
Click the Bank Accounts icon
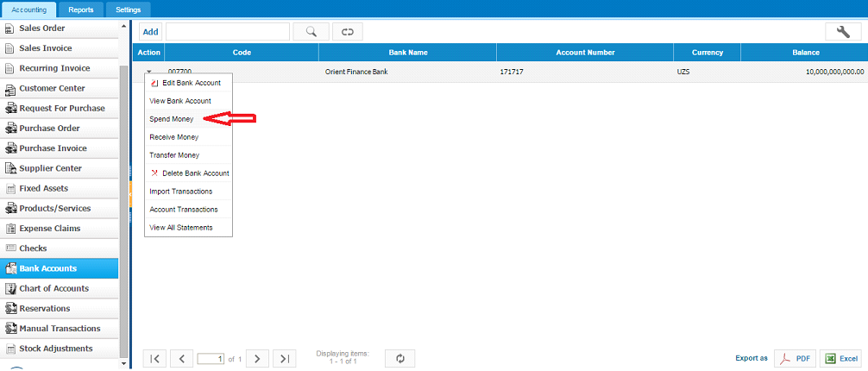coord(10,268)
